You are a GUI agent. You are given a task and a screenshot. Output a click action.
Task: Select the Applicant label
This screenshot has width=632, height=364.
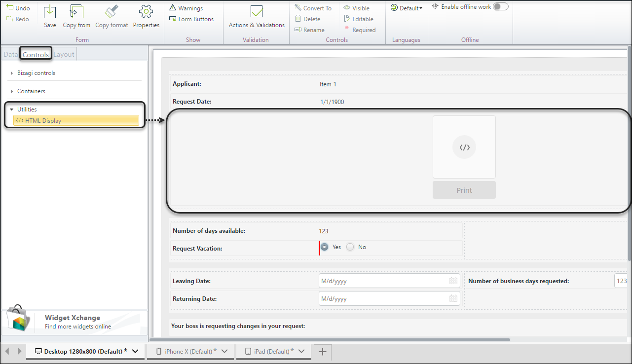pyautogui.click(x=187, y=84)
